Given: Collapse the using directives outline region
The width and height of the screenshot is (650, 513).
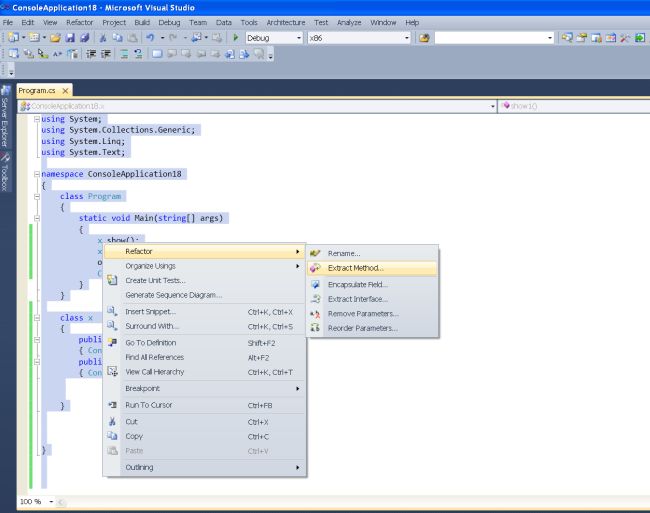Looking at the screenshot, I should 37,119.
